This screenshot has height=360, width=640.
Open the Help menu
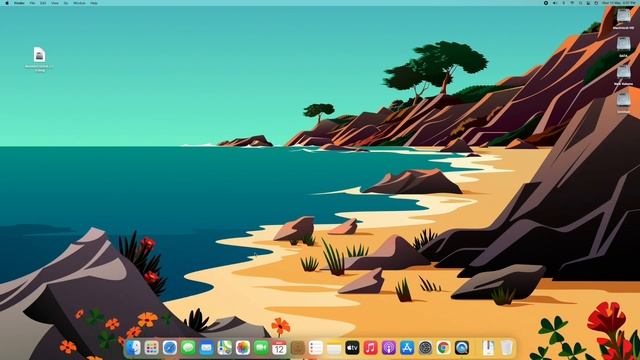point(93,3)
